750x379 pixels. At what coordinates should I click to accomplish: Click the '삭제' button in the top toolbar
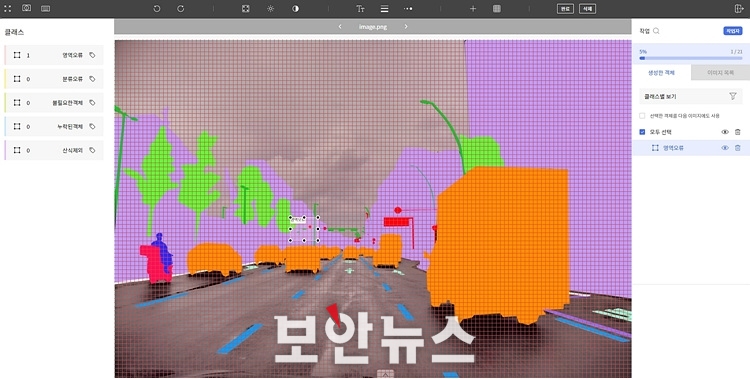pyautogui.click(x=587, y=9)
